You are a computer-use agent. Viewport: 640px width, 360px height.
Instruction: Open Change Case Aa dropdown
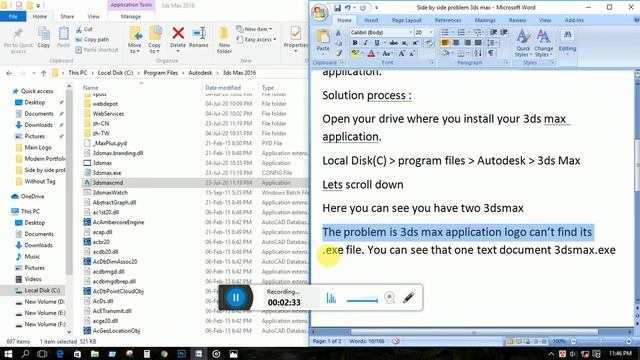pyautogui.click(x=387, y=53)
